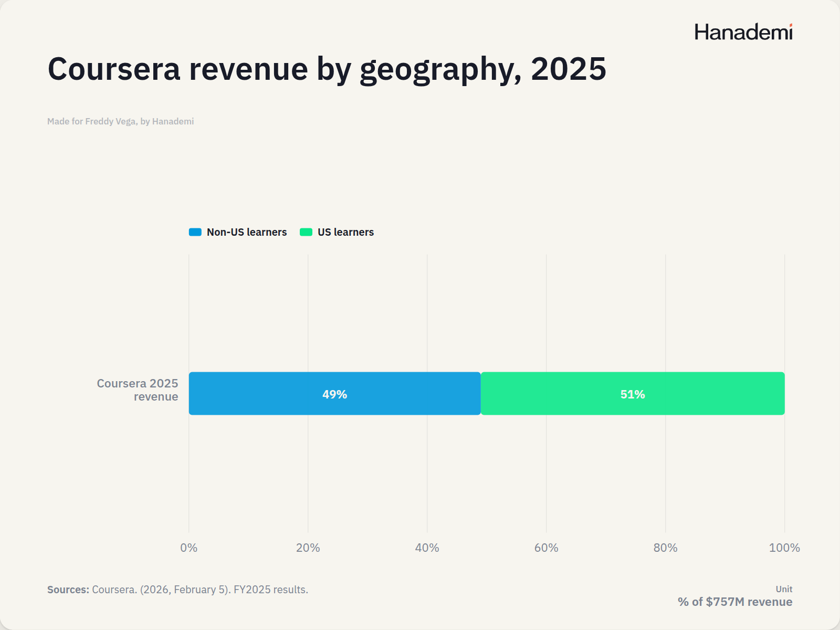Click the '% of $757M revenue' unit text
The width and height of the screenshot is (840, 630).
[735, 602]
